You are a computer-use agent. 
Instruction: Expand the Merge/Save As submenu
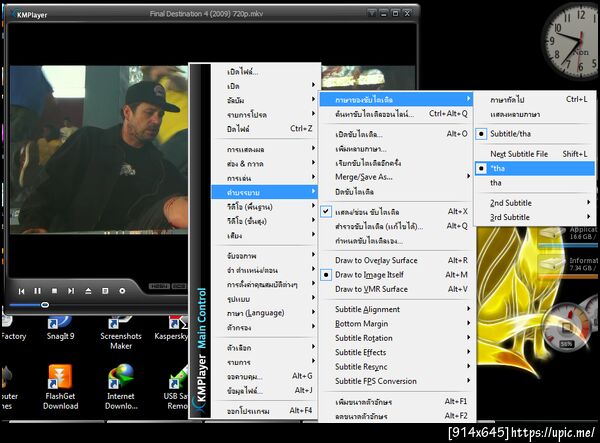coord(396,177)
